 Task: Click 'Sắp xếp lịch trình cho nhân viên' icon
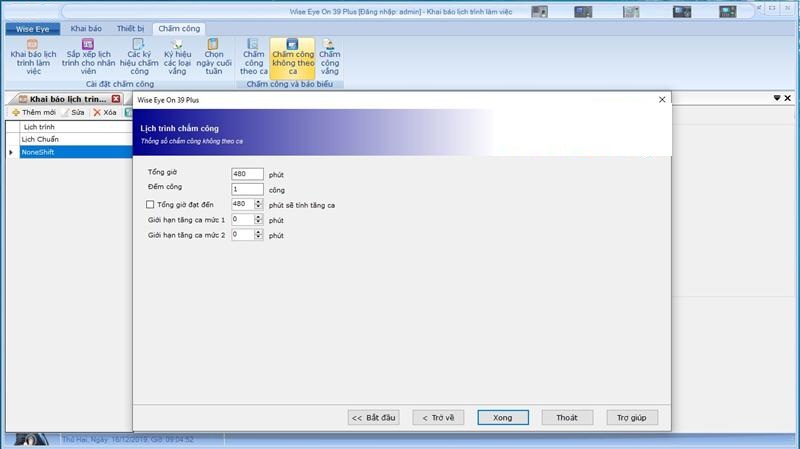pos(88,57)
